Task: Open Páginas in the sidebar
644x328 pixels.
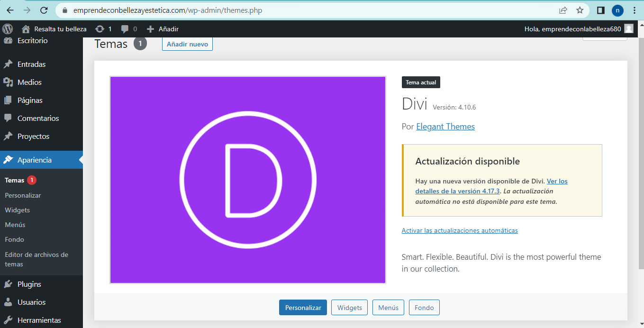Action: click(41, 100)
